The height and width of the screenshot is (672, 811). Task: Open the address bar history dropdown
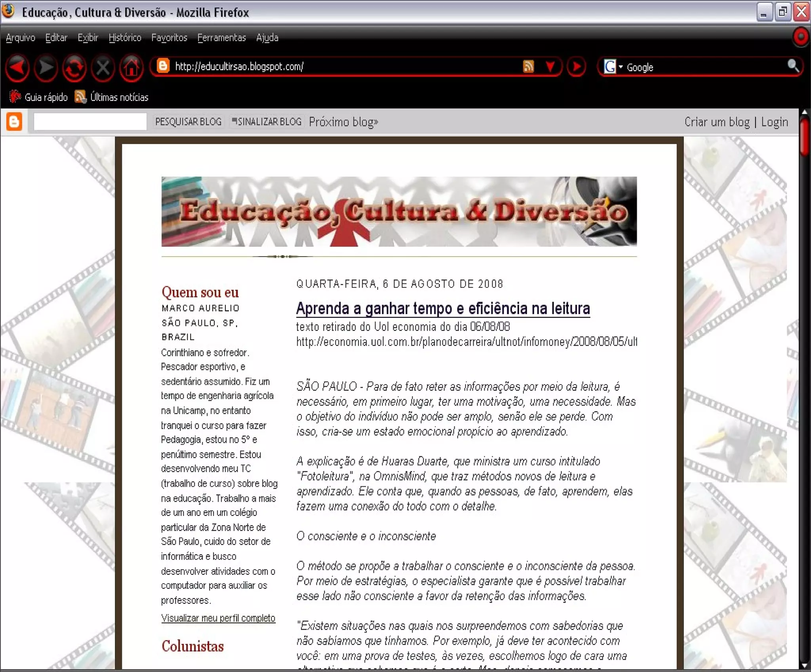[x=550, y=67]
